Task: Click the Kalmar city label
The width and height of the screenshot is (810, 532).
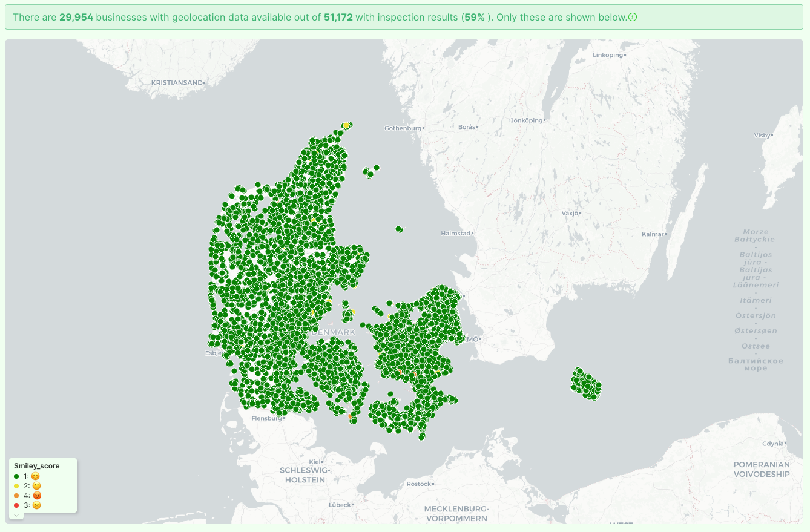Action: [653, 234]
